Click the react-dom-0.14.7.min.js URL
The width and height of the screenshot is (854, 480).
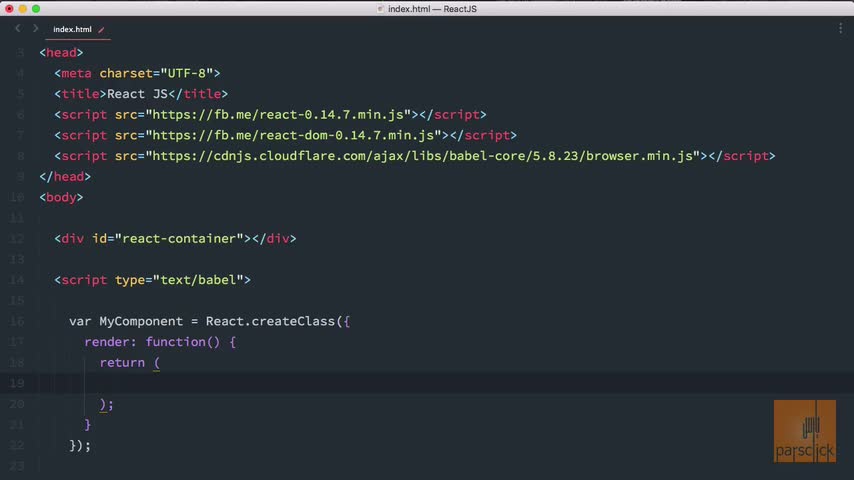[293, 136]
